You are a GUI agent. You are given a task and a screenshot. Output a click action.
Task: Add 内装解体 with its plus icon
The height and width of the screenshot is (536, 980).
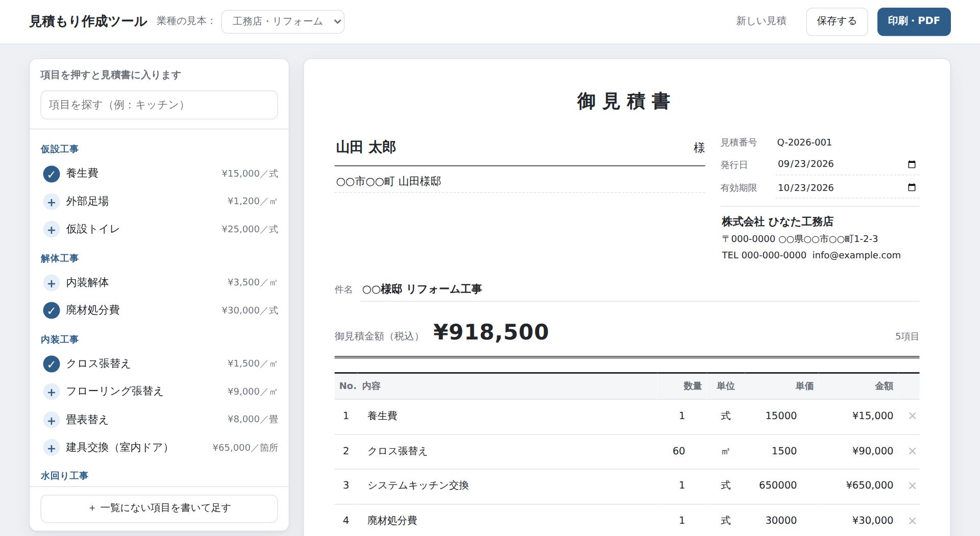click(x=51, y=283)
